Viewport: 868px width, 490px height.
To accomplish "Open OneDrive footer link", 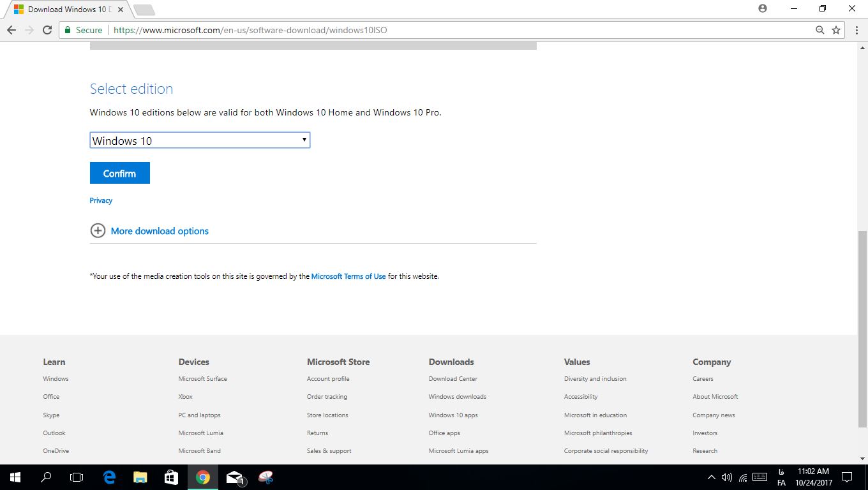I will click(56, 451).
